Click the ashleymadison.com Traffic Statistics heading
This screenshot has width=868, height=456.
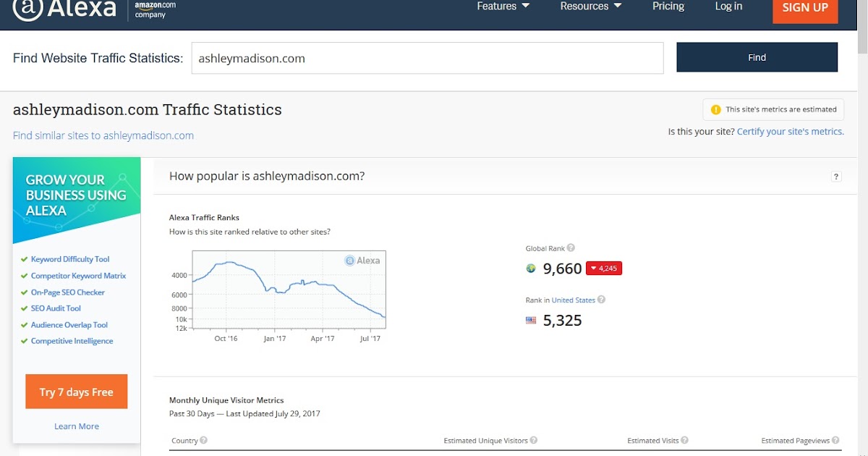pos(148,110)
